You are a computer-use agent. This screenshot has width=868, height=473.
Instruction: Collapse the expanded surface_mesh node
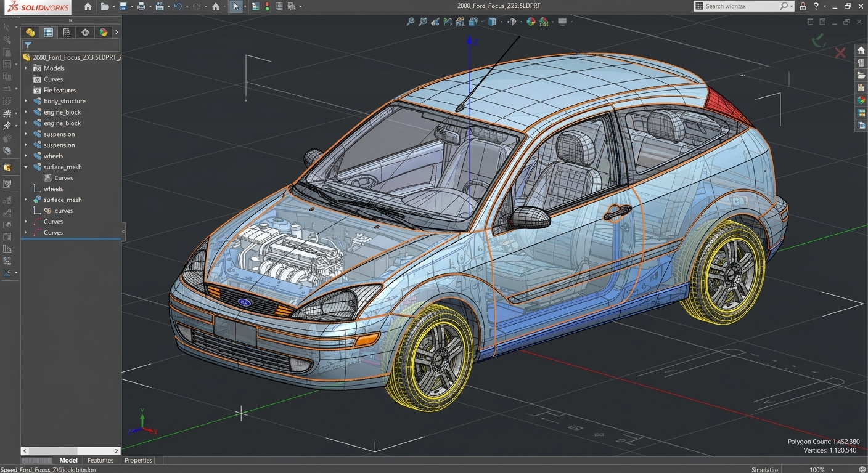point(26,167)
